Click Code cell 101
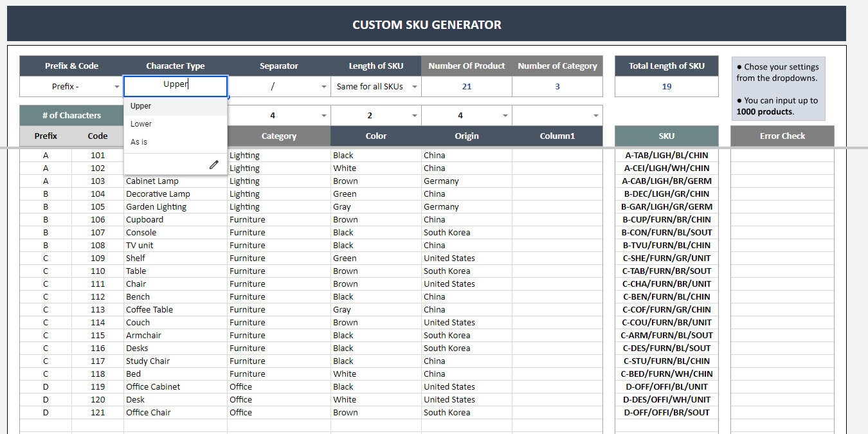The image size is (868, 434). (x=97, y=155)
